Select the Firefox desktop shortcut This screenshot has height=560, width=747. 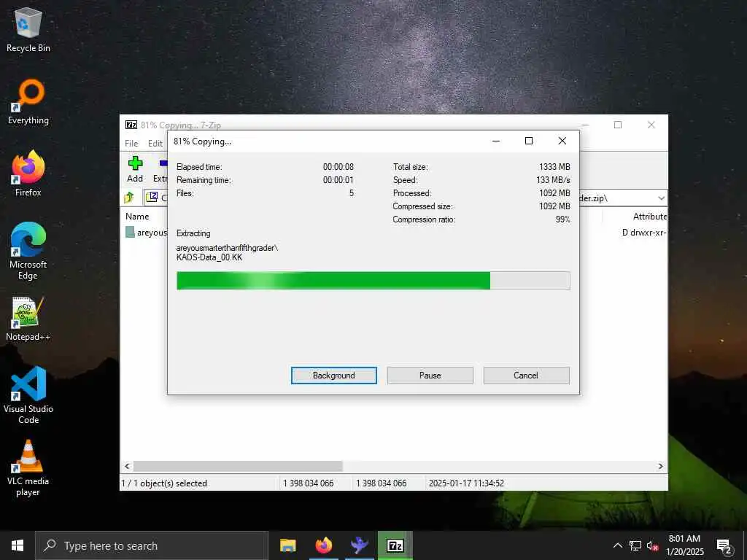[28, 174]
